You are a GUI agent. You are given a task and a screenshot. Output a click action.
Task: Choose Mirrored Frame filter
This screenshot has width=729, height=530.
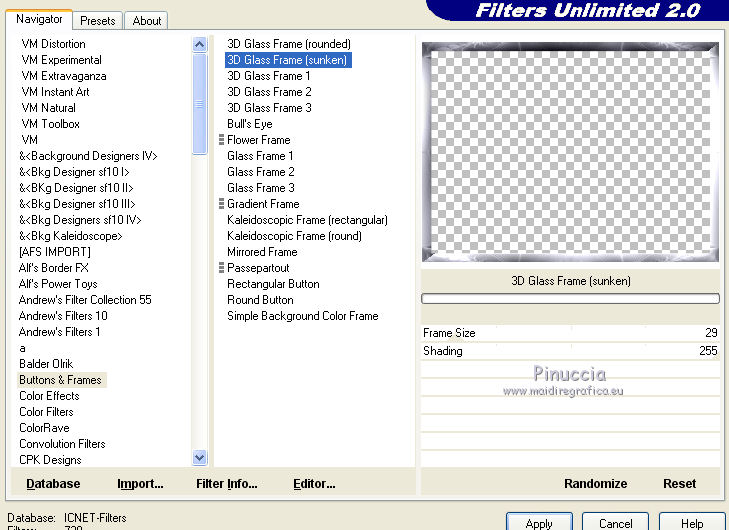pyautogui.click(x=262, y=252)
